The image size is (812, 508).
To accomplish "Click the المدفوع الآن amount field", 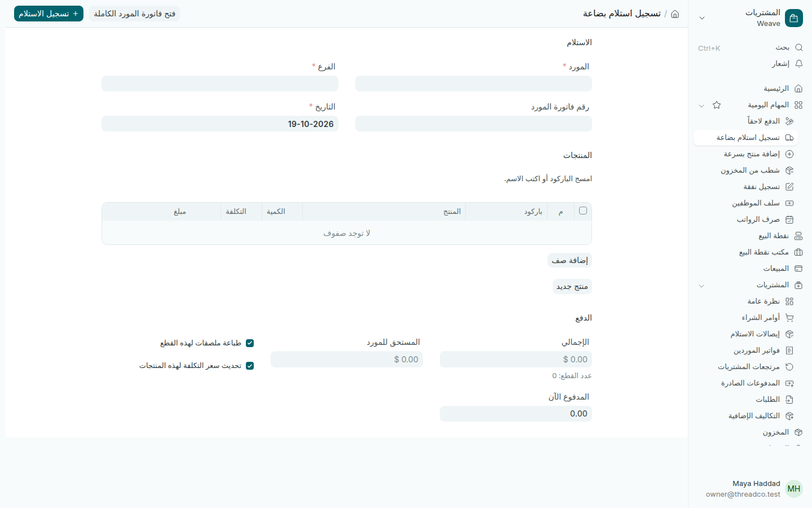I will point(516,414).
